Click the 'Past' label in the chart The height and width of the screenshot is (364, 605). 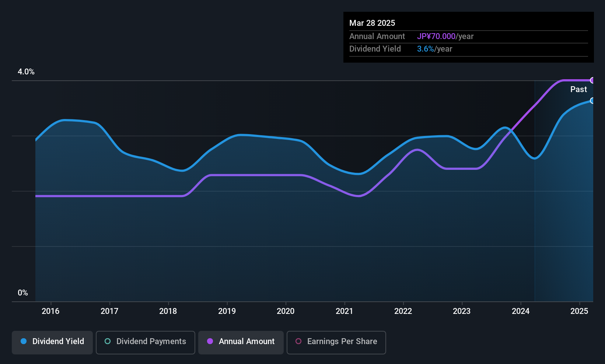point(578,90)
